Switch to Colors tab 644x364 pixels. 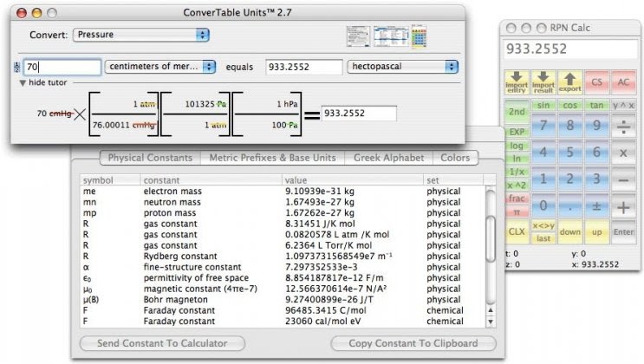[x=455, y=158]
